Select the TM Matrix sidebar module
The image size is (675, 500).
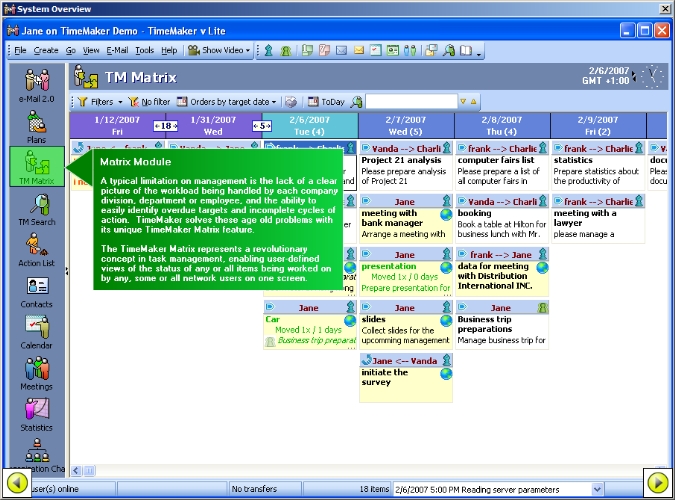coord(37,167)
